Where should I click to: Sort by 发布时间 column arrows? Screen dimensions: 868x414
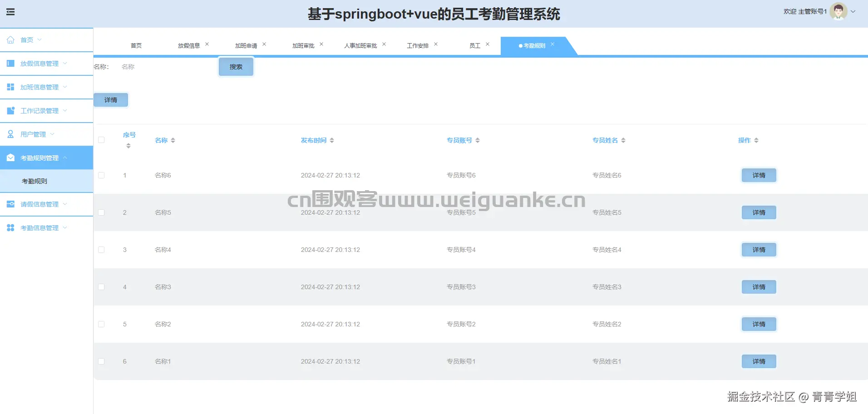[x=332, y=141]
